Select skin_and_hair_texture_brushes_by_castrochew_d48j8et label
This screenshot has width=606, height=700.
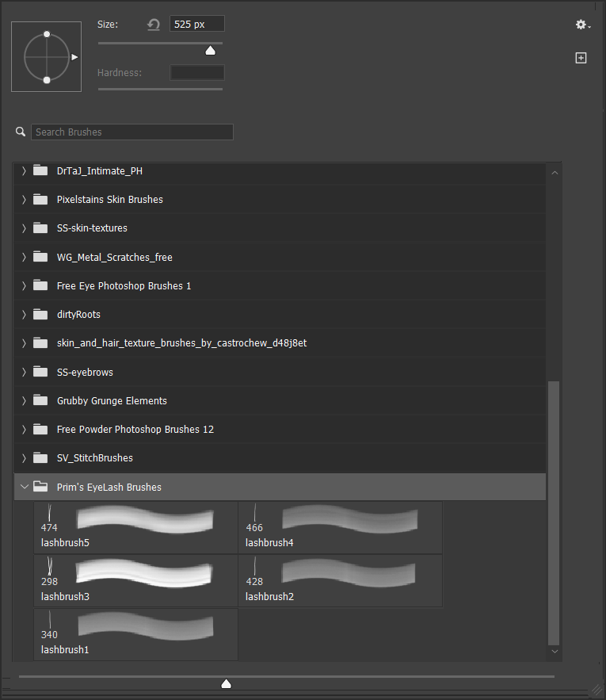(x=181, y=342)
